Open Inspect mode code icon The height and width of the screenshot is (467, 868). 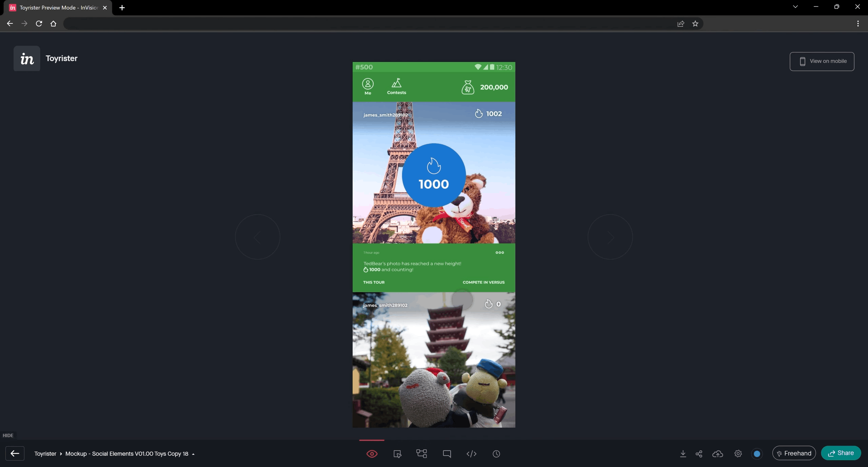click(x=471, y=454)
